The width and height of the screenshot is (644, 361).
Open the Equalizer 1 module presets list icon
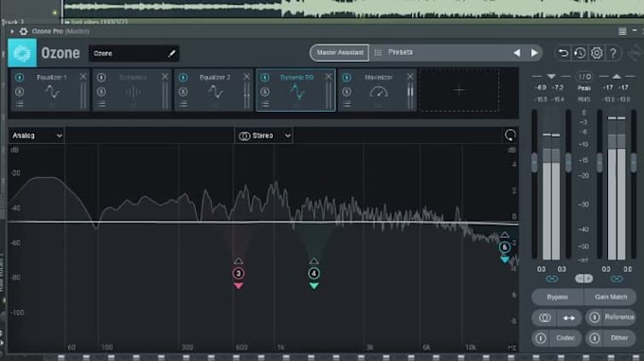19,104
